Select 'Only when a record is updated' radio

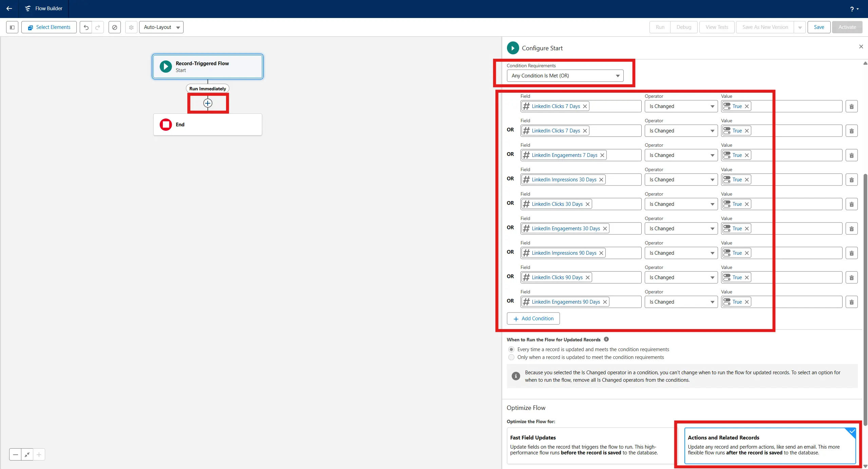point(511,357)
